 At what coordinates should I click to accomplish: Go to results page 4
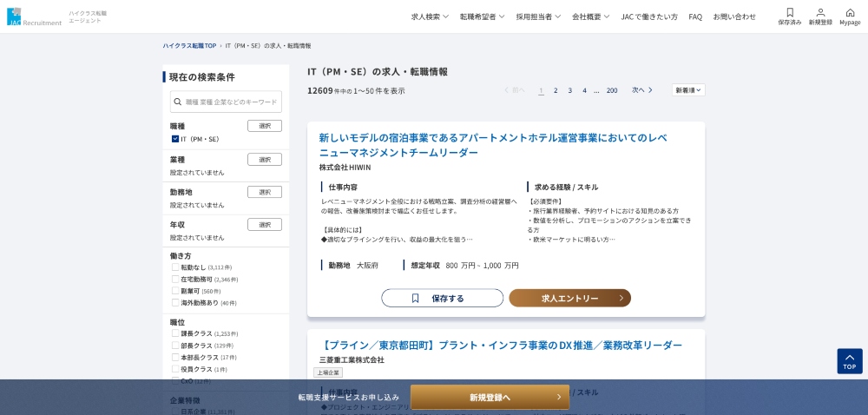(x=584, y=90)
